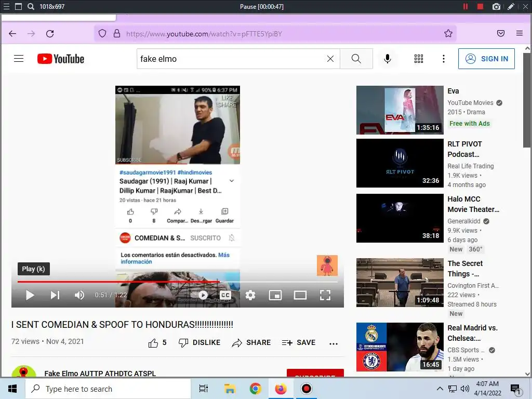This screenshot has width=532, height=399.
Task: Open the Real Madrid vs. Chelsea thumbnail
Action: point(400,347)
